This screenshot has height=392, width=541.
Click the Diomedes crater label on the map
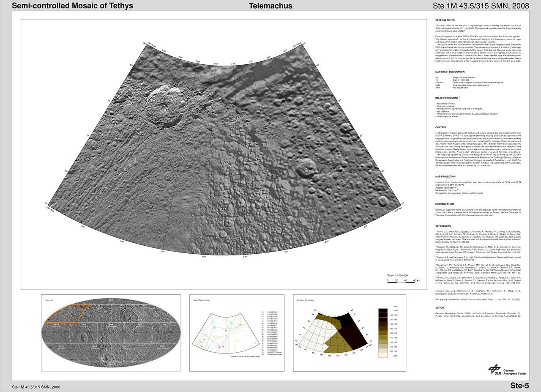[x=313, y=171]
